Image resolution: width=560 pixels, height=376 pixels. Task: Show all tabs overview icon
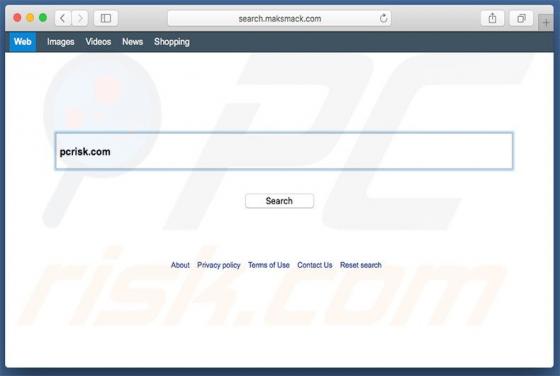coord(521,18)
